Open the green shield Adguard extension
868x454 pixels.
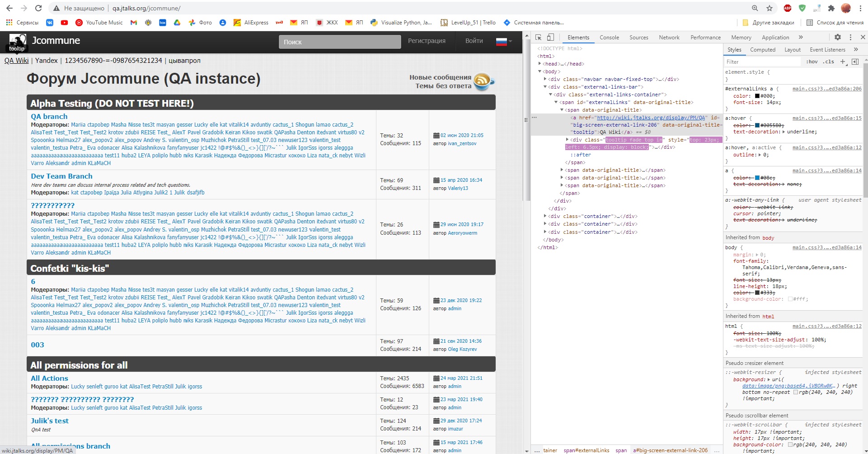[802, 8]
